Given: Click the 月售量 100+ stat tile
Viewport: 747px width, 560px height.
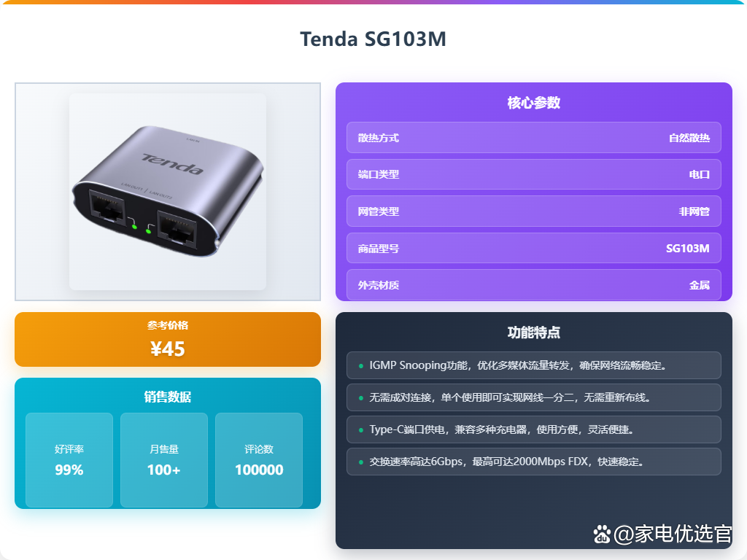Looking at the screenshot, I should click(x=164, y=460).
